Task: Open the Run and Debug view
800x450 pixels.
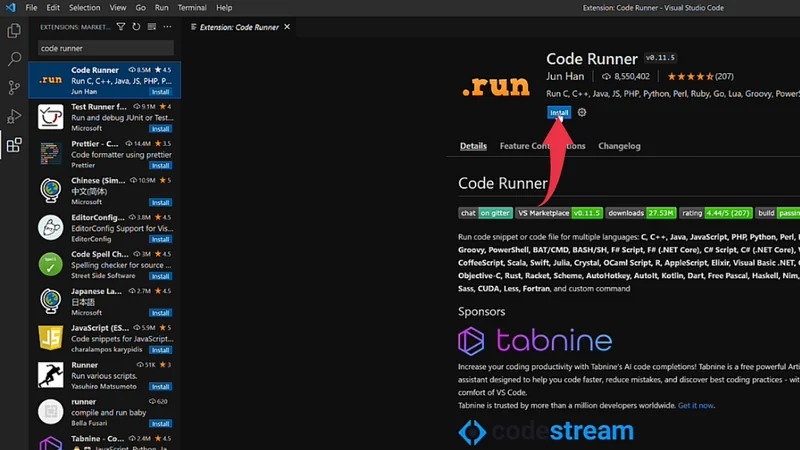Action: (x=14, y=117)
